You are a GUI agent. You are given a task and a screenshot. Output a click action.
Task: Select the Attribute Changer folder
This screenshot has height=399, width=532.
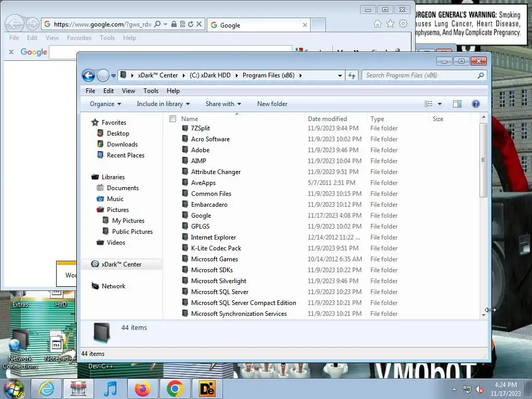[216, 171]
